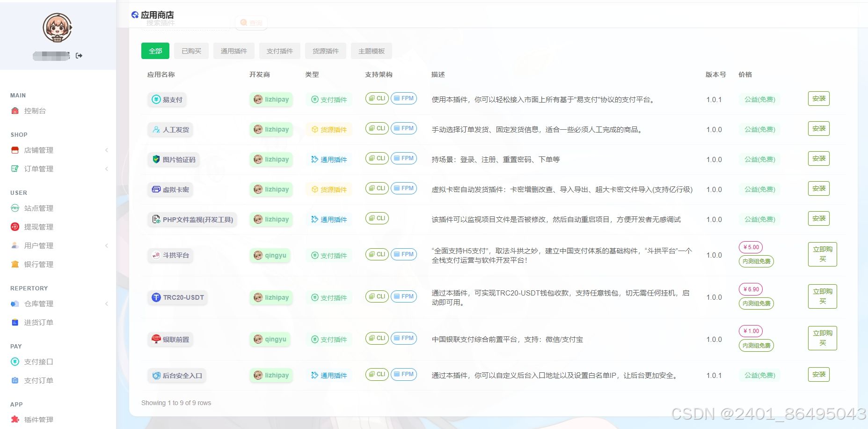Screen dimensions: 868x429
Task: Open the 主题模板 filter tab
Action: (372, 51)
